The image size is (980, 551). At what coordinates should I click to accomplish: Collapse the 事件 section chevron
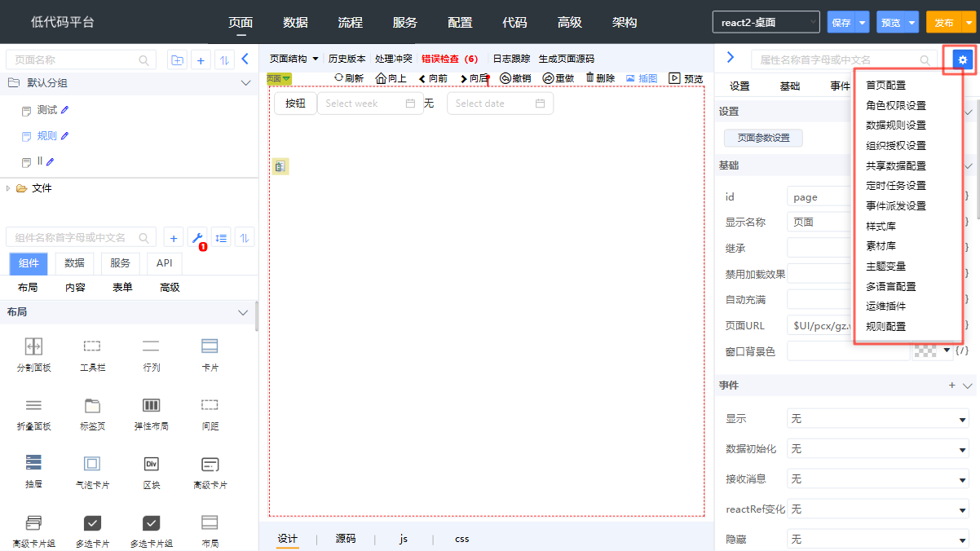tap(968, 386)
